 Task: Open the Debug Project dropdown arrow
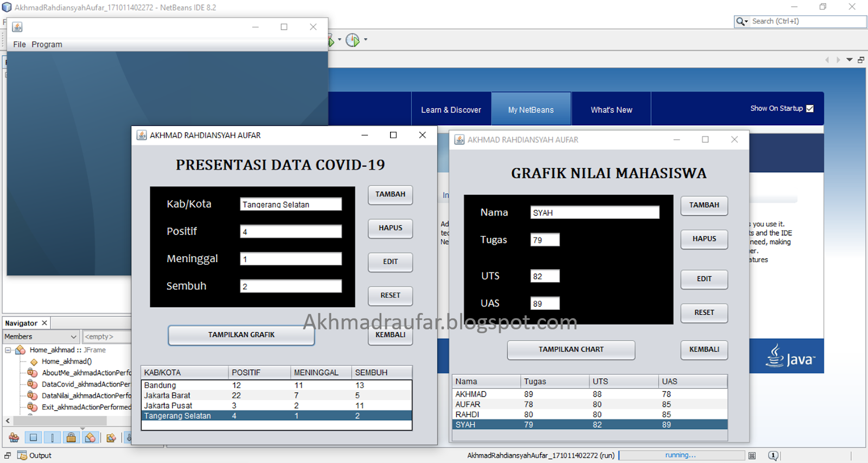pyautogui.click(x=340, y=40)
